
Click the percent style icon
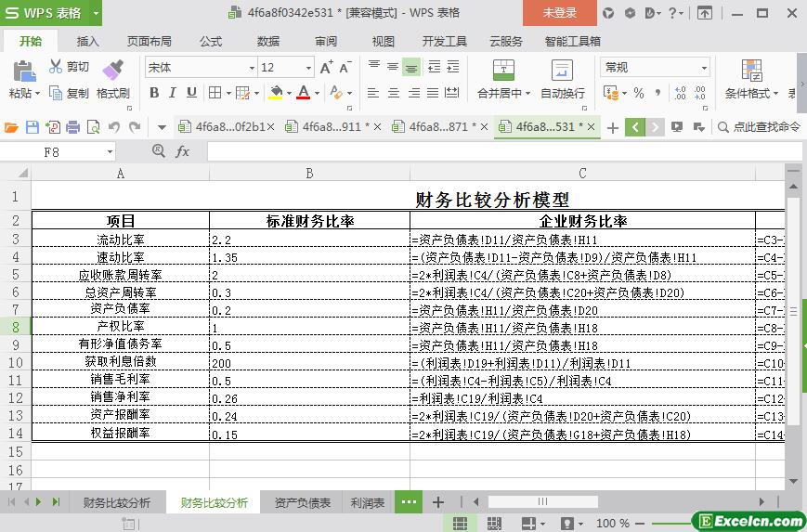click(x=639, y=93)
